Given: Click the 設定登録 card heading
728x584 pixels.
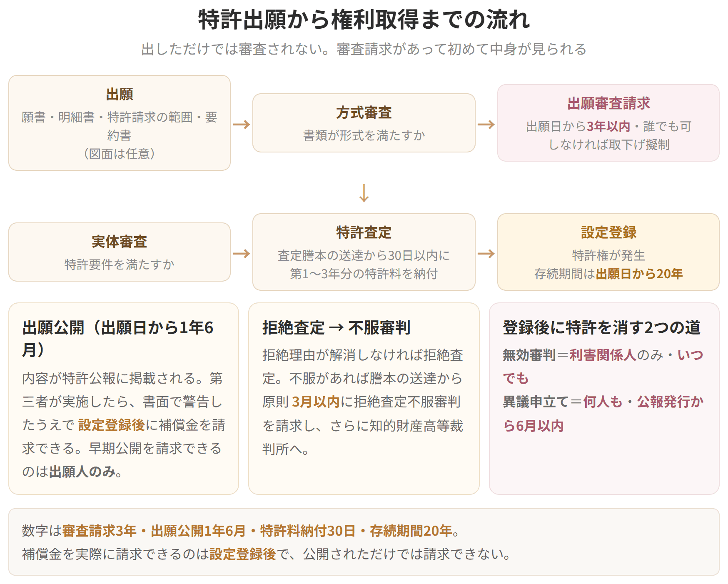Looking at the screenshot, I should point(608,232).
